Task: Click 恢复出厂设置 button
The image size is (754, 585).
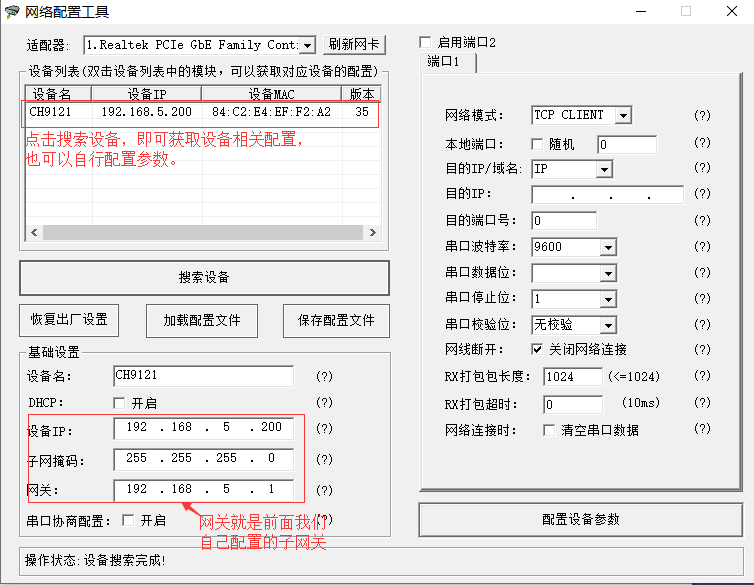Action: point(69,320)
